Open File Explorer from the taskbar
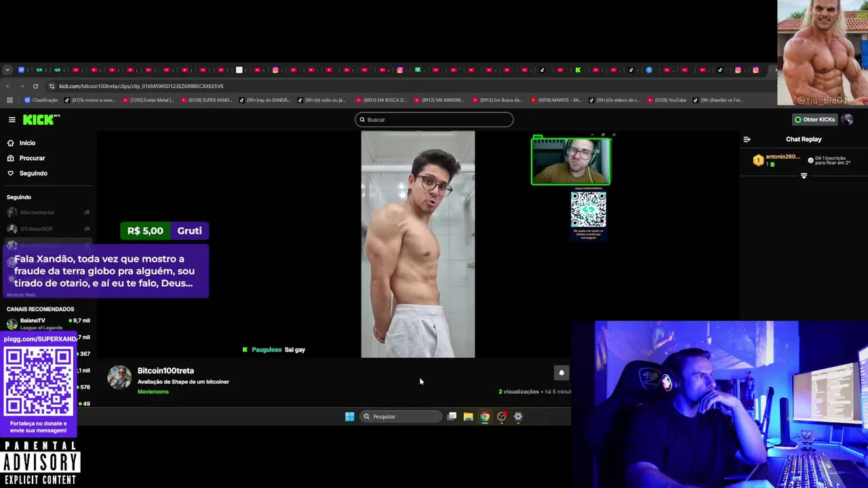Image resolution: width=868 pixels, height=488 pixels. point(468,416)
